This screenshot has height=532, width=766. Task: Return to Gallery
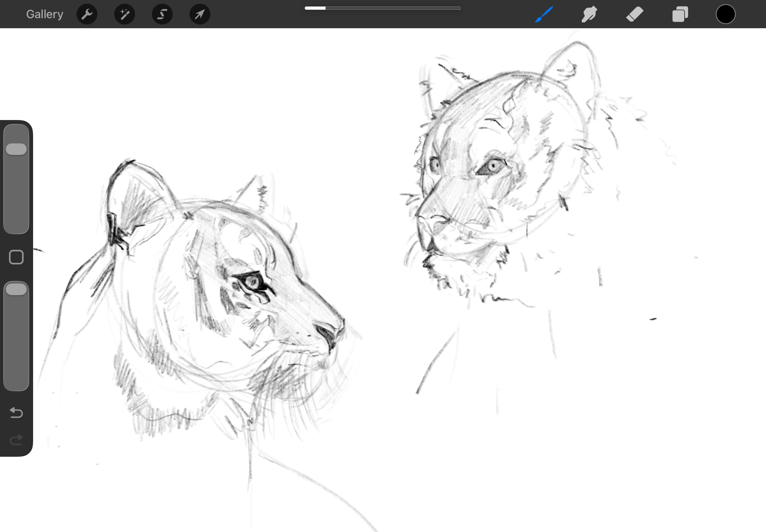tap(45, 14)
